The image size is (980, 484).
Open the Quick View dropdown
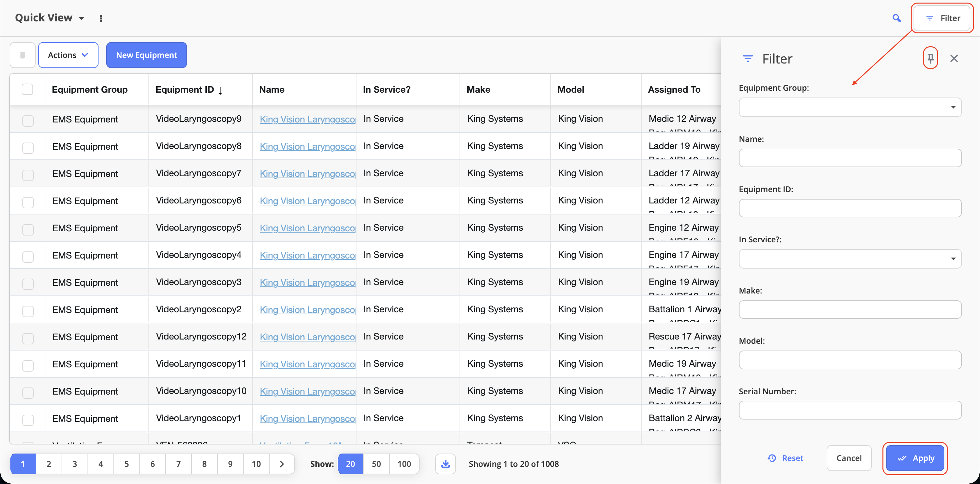(50, 18)
